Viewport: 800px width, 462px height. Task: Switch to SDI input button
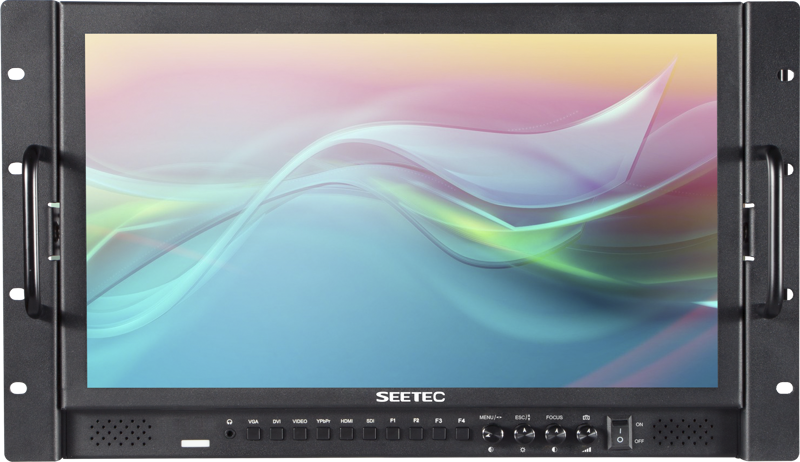coord(369,434)
